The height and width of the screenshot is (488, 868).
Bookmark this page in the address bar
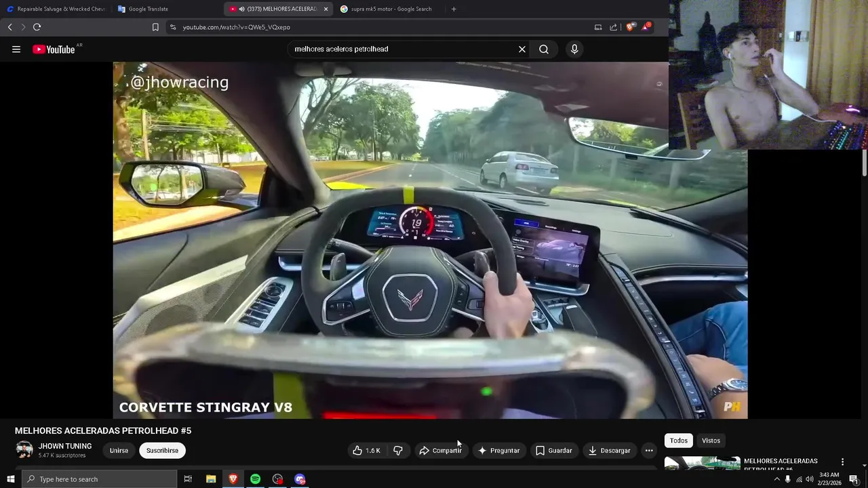click(155, 27)
